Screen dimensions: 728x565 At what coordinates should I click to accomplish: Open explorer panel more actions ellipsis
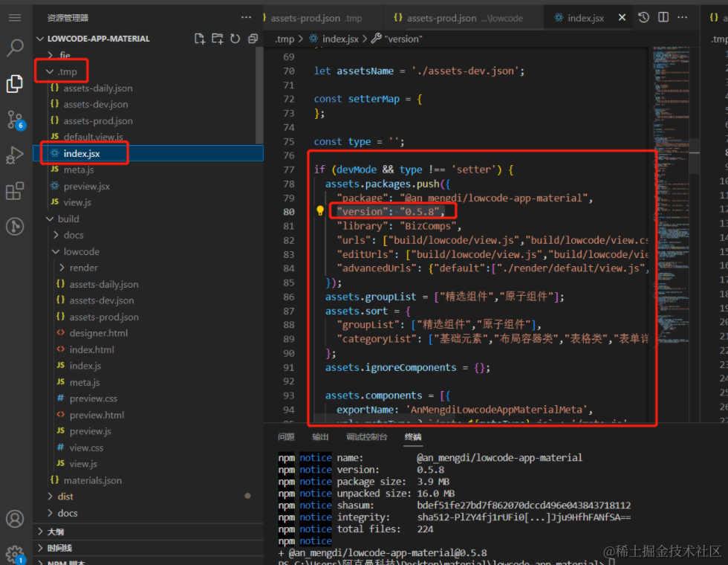pyautogui.click(x=246, y=18)
